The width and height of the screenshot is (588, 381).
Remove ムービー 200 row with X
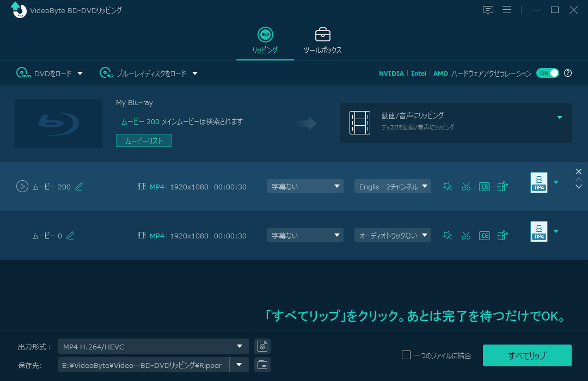click(579, 171)
